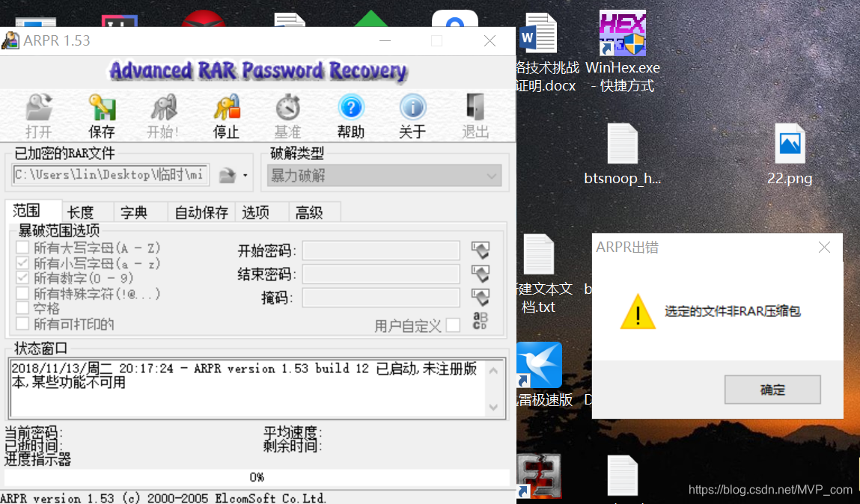Click the 停止 (Stop) toolbar icon

(x=227, y=108)
